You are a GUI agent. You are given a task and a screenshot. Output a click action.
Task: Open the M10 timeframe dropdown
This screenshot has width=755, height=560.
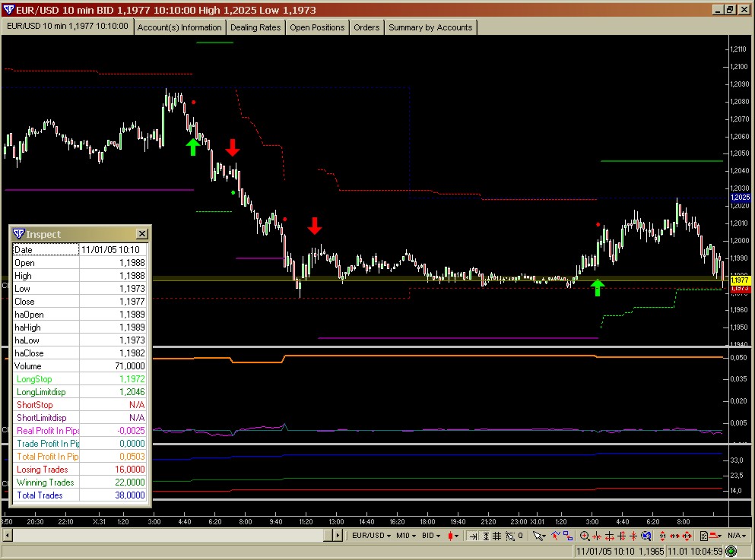click(406, 536)
